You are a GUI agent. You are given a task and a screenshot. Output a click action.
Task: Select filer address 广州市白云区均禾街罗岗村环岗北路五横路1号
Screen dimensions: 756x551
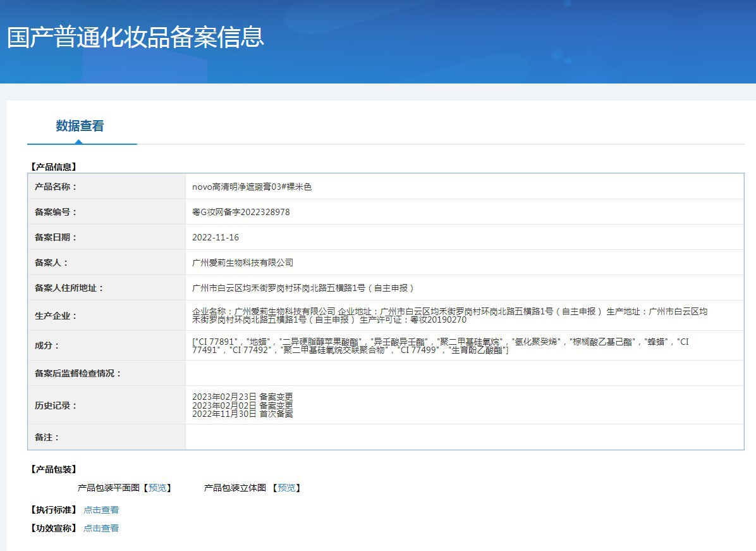pyautogui.click(x=279, y=288)
